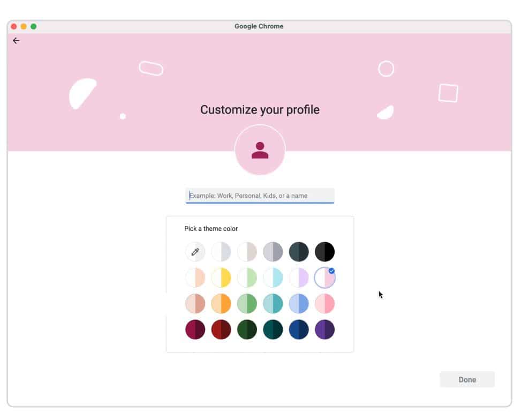Screen dimensions: 521x420
Task: Minimize the window with yellow button
Action: [x=24, y=27]
